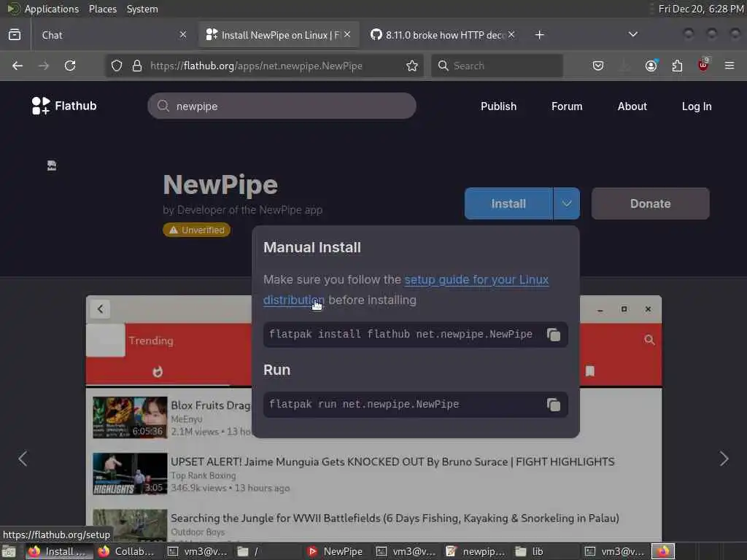Click the Firefox icon in workspace switcher

point(663,551)
